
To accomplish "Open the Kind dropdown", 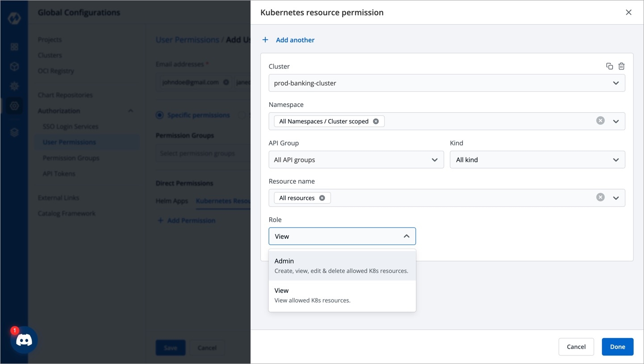I will point(537,160).
